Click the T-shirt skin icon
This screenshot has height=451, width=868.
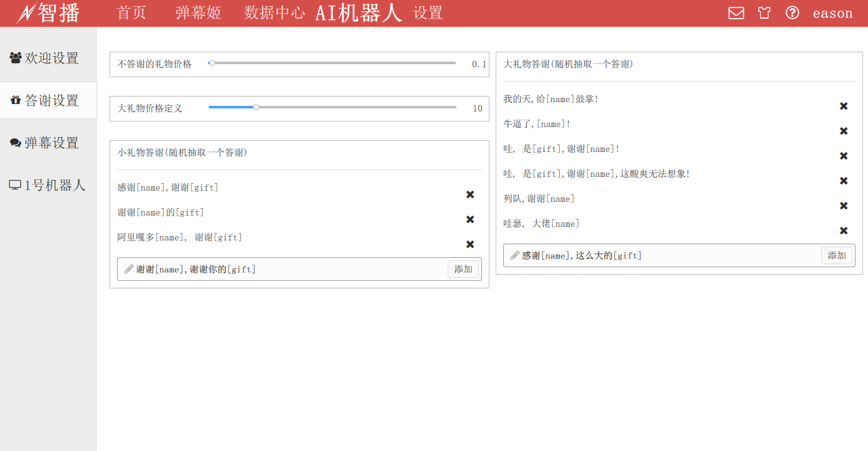(765, 13)
